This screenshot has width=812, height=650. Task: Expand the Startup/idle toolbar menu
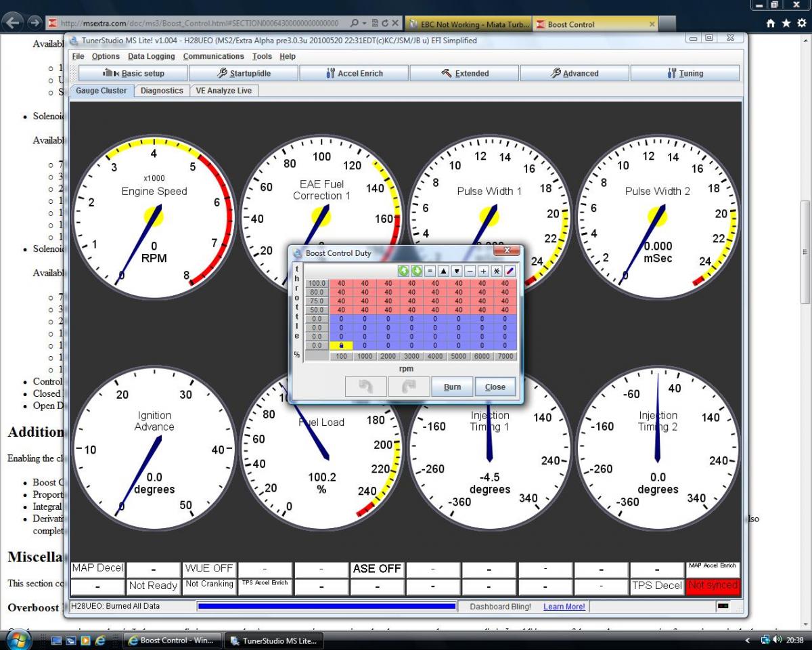(x=244, y=73)
